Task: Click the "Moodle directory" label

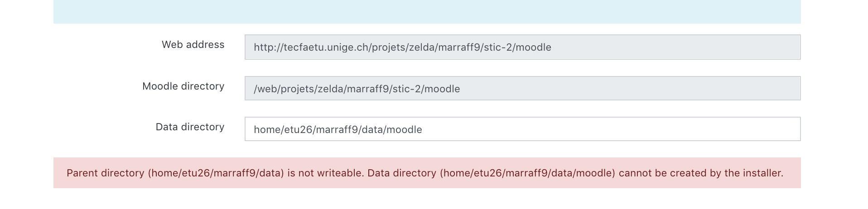Action: coord(183,86)
